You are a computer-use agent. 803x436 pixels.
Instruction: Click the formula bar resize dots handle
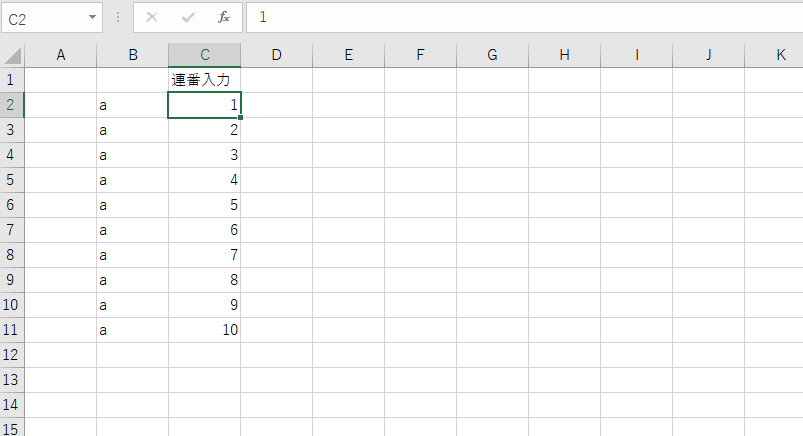118,18
